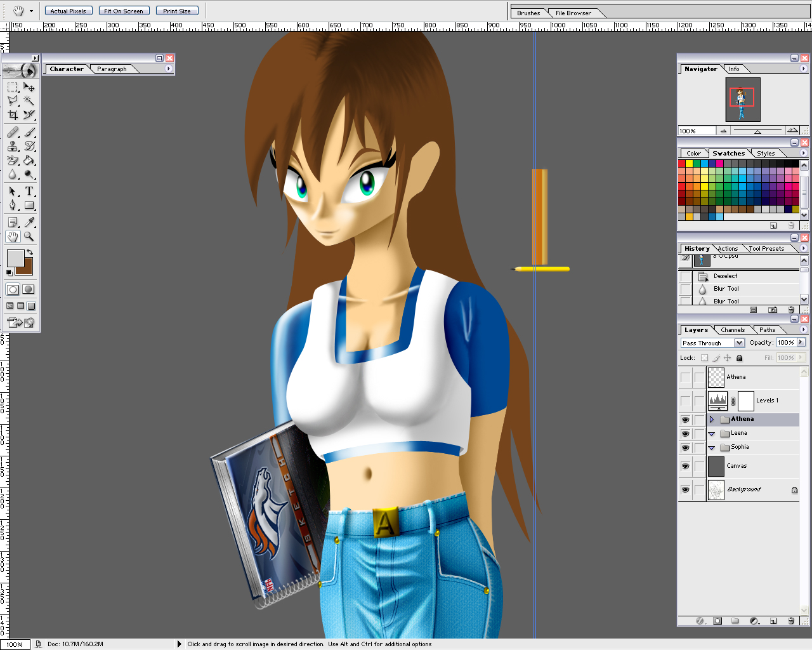Select the Zoom magnifier tool
The image size is (812, 650).
point(29,236)
